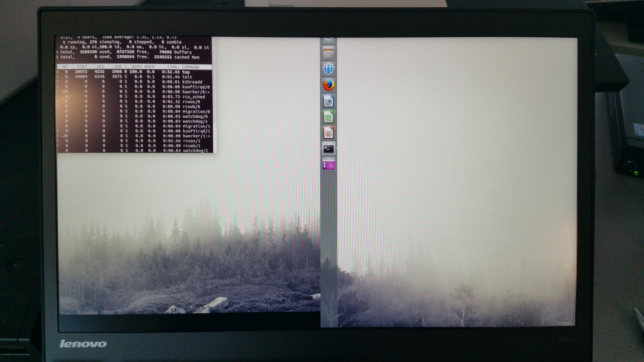Viewport: 644px width, 362px height.
Task: Click the partially visible top launcher icon
Action: point(328,39)
